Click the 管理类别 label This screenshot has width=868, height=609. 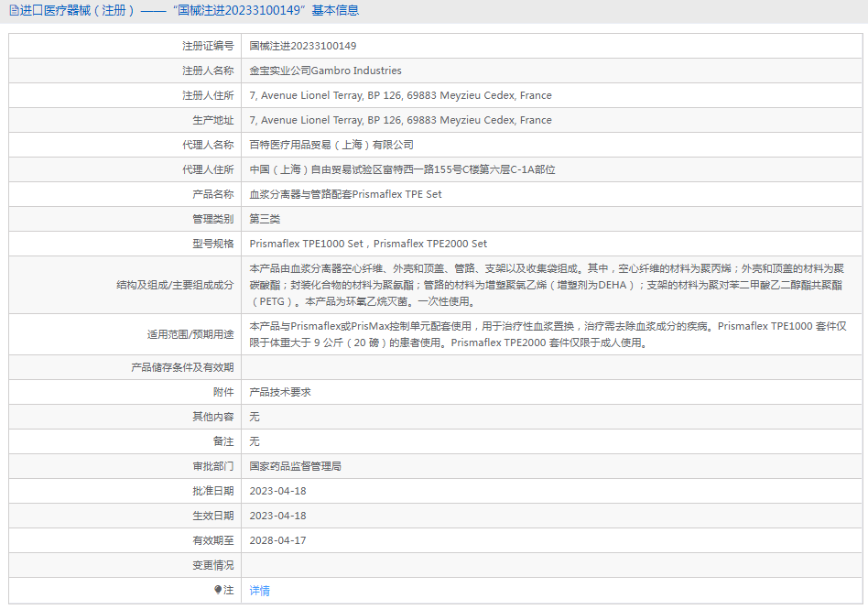coord(213,219)
